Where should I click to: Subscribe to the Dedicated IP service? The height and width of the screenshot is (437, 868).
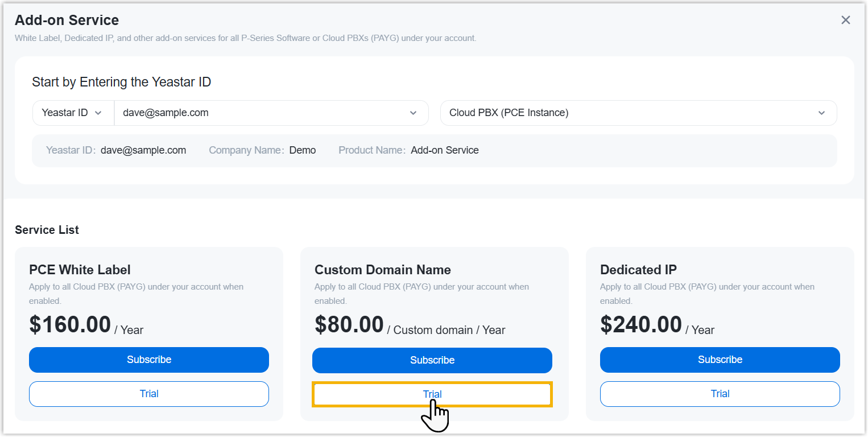720,360
